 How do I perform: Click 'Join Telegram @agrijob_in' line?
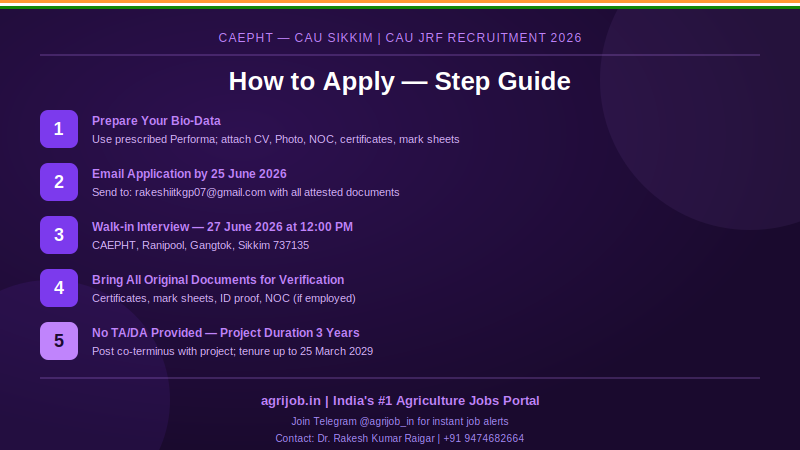click(x=400, y=421)
